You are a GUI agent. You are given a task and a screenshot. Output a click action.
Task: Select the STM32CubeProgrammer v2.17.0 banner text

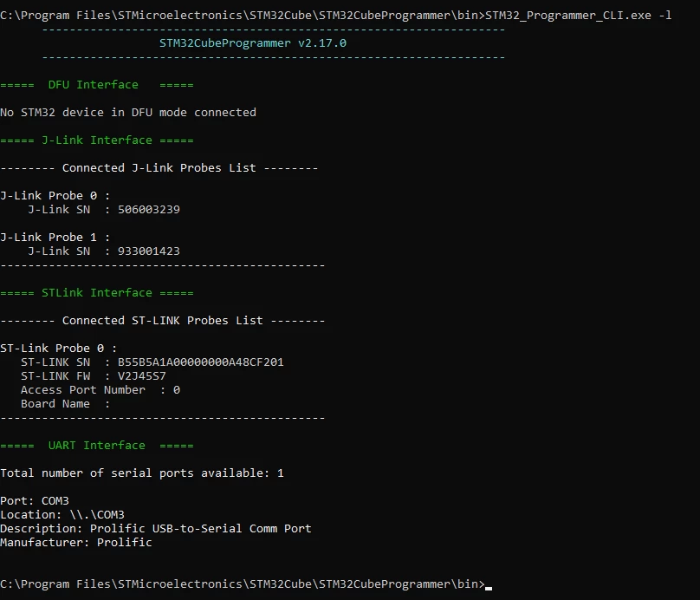tap(253, 43)
